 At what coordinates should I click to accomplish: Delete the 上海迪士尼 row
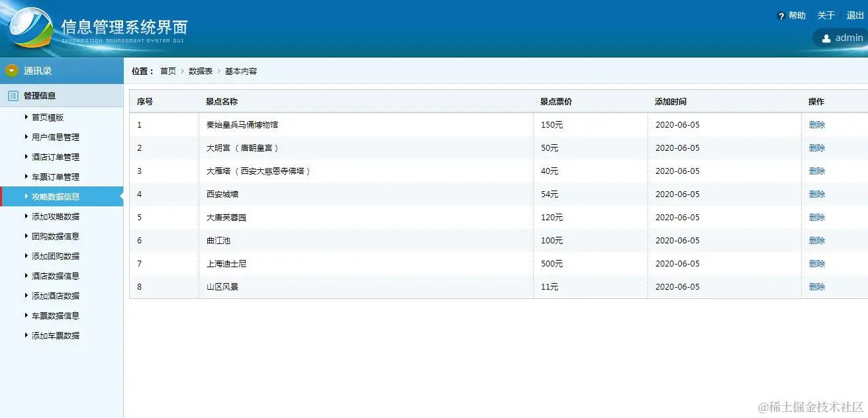coord(817,263)
